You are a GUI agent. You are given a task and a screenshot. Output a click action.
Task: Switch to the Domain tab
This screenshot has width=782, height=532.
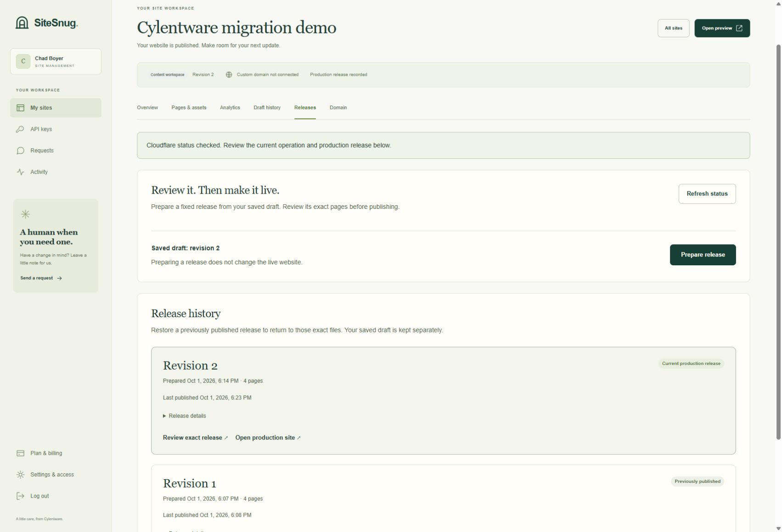[338, 107]
